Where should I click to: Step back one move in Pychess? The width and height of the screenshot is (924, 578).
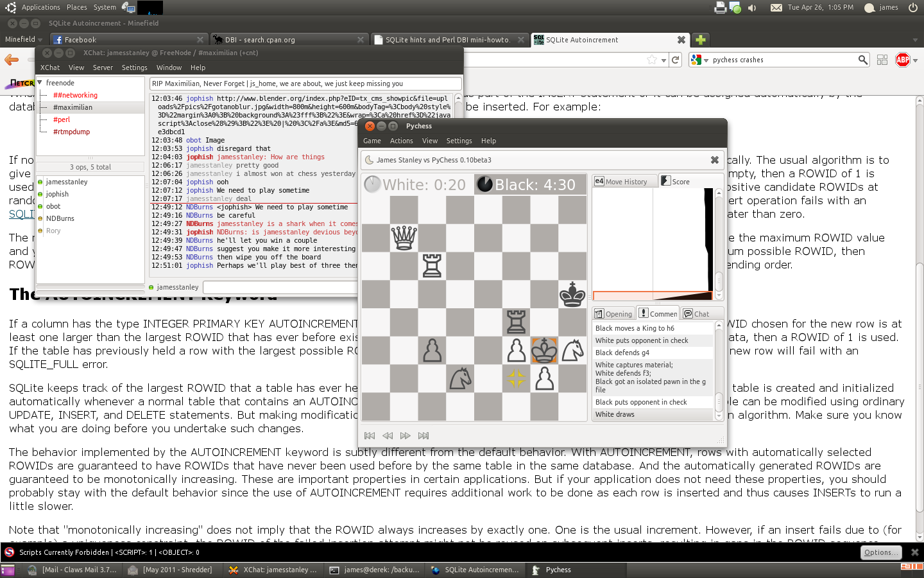point(388,435)
